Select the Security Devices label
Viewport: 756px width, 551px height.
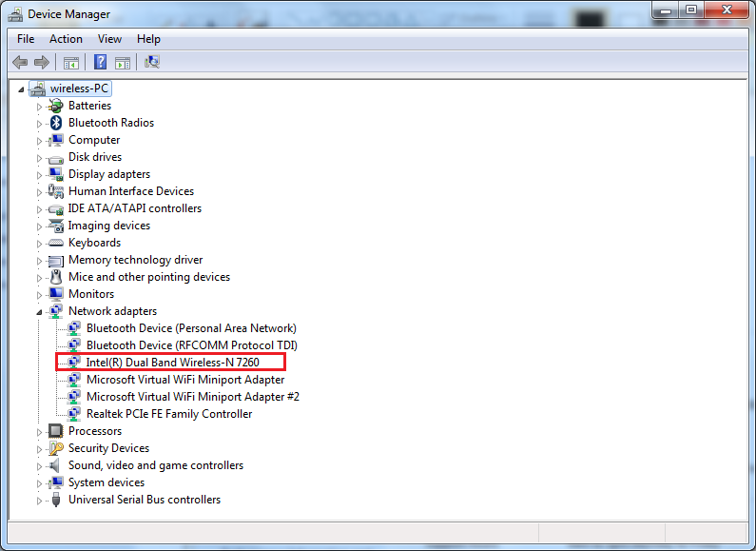tap(109, 448)
